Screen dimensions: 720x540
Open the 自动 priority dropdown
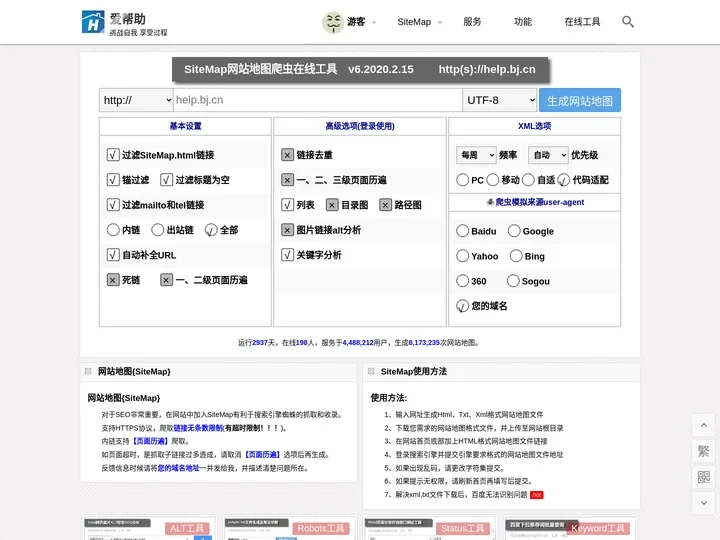(548, 155)
